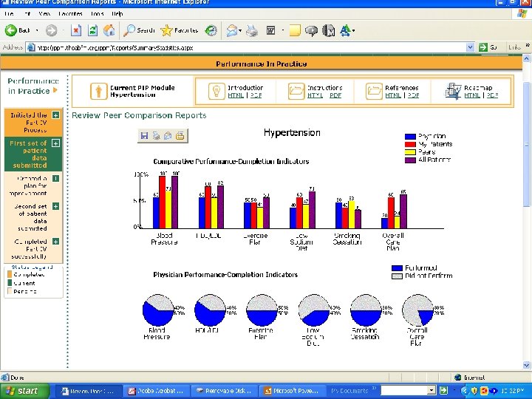Open the Roadmap HTML link
The image size is (532, 399).
(472, 95)
